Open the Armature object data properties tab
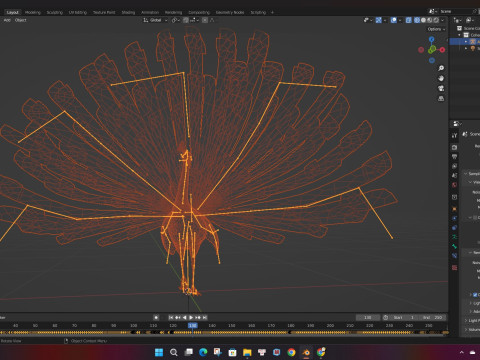The image size is (480, 360). tap(454, 237)
